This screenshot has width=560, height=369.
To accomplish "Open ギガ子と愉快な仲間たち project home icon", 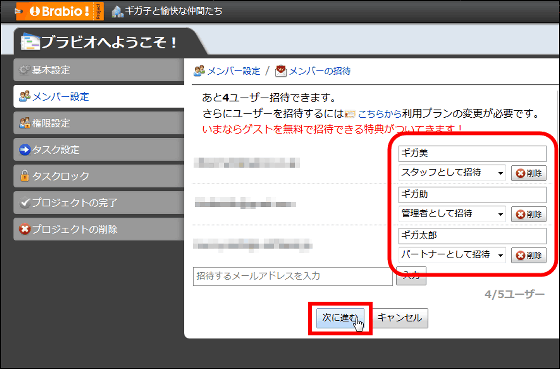I will coord(118,11).
